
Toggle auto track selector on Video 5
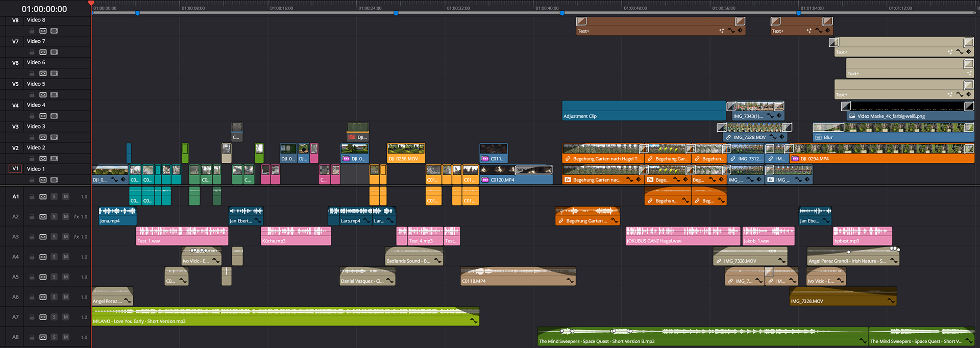[43, 95]
